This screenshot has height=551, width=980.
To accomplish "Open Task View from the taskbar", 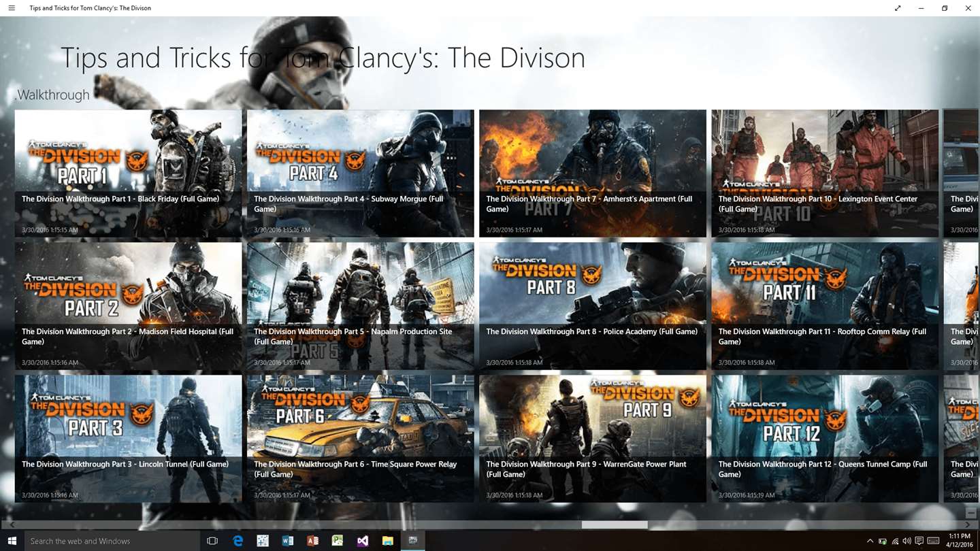I will coord(212,541).
